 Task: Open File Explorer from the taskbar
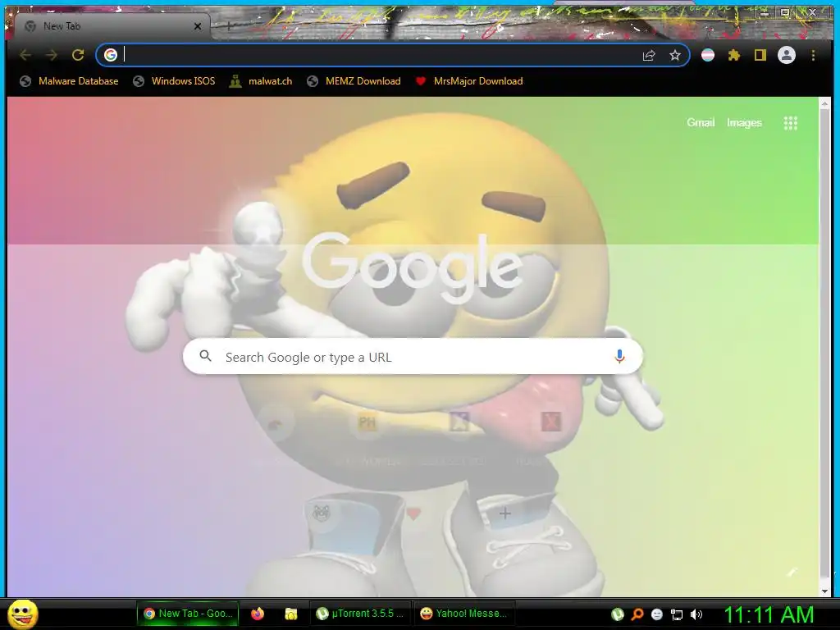[291, 614]
